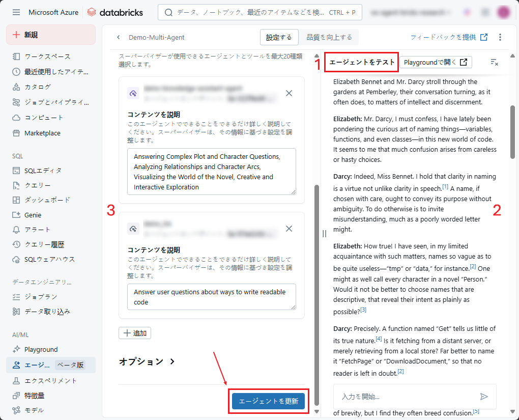
Task: Open the user avatar menu
Action: click(x=503, y=12)
